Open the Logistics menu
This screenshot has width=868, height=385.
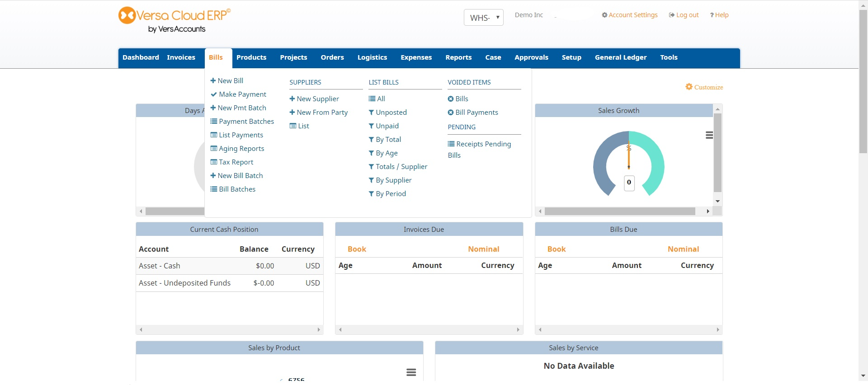point(372,57)
